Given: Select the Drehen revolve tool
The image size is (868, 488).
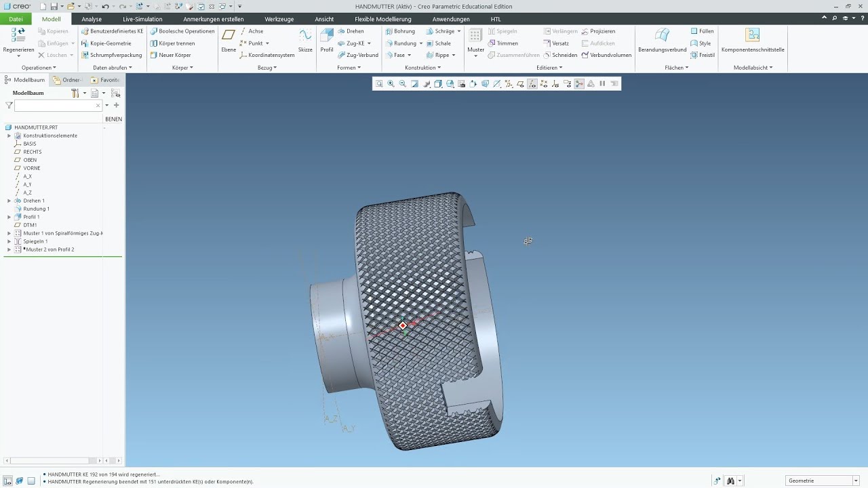Looking at the screenshot, I should (x=351, y=31).
